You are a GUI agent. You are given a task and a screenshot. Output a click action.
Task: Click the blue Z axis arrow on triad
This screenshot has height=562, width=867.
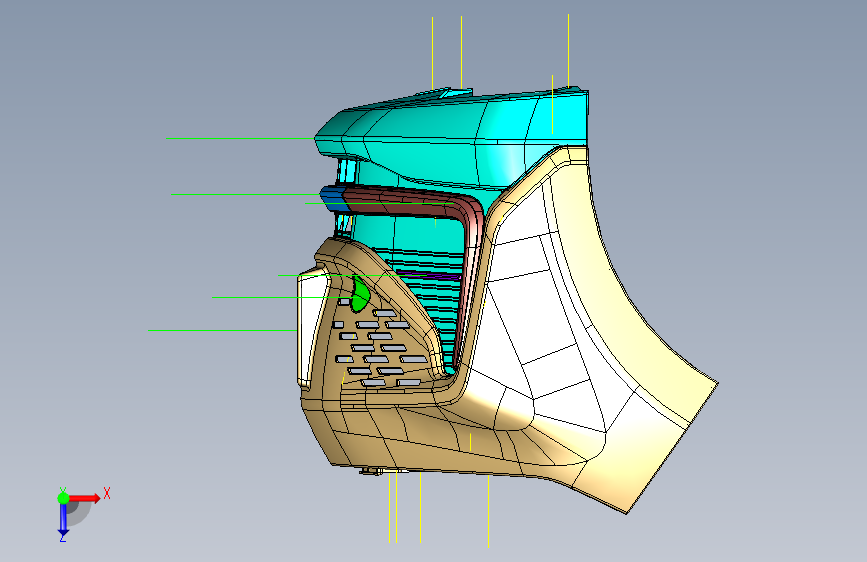tap(63, 520)
